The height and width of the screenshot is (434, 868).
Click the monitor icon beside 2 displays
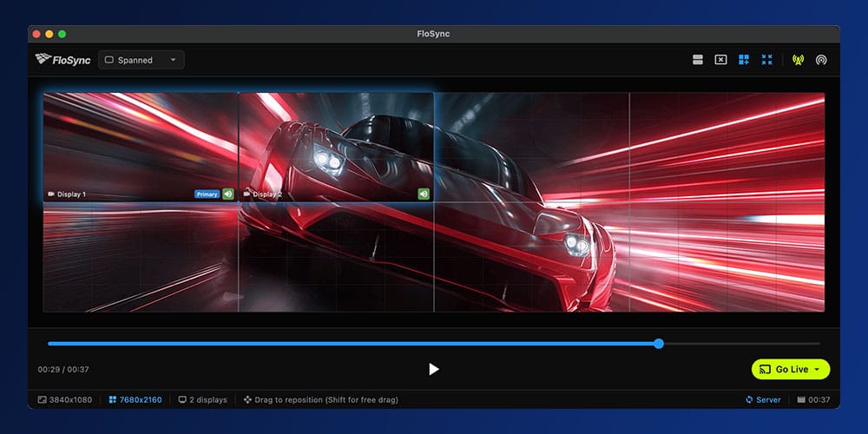point(182,399)
